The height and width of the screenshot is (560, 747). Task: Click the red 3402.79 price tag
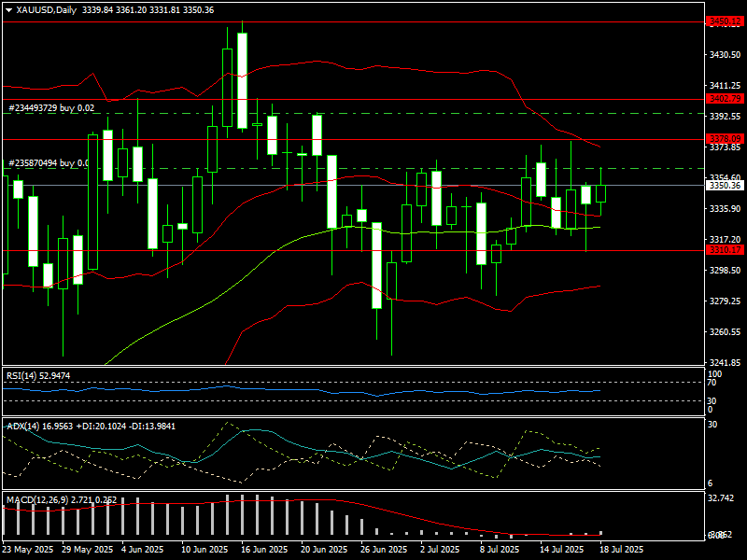coord(725,98)
